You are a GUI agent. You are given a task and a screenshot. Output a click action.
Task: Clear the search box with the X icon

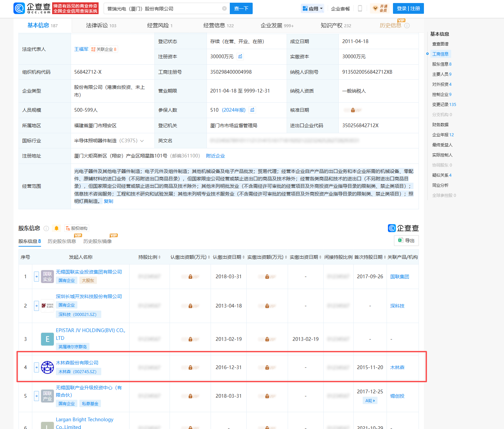click(224, 8)
